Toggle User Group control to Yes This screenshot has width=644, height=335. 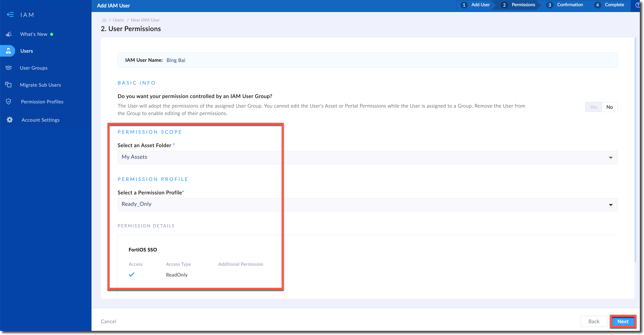coord(593,107)
